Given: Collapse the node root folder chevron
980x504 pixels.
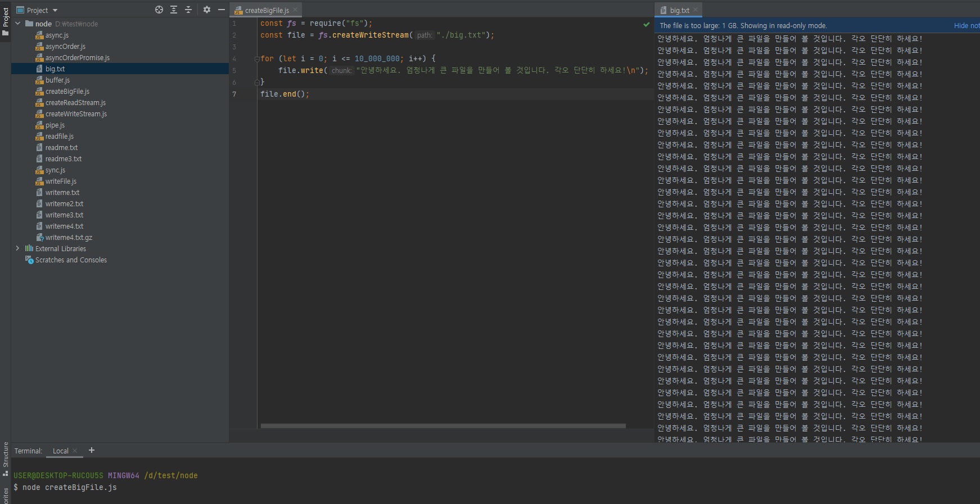Looking at the screenshot, I should coord(18,24).
